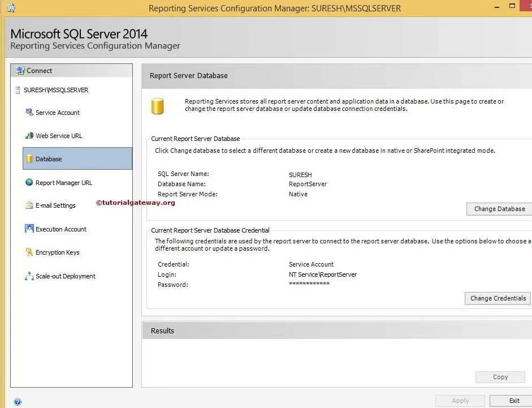This screenshot has width=532, height=408.
Task: Click the Login value NT Service\ReportServer
Action: point(323,274)
